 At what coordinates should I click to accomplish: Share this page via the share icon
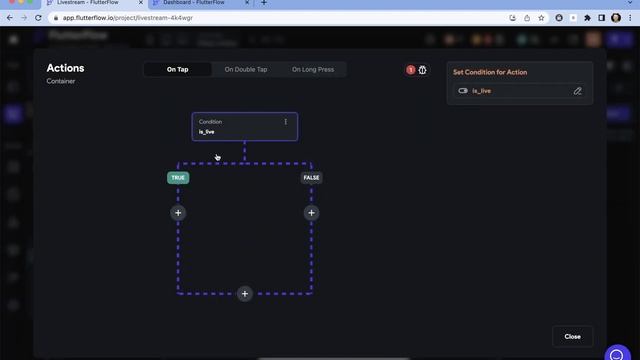pyautogui.click(x=527, y=18)
